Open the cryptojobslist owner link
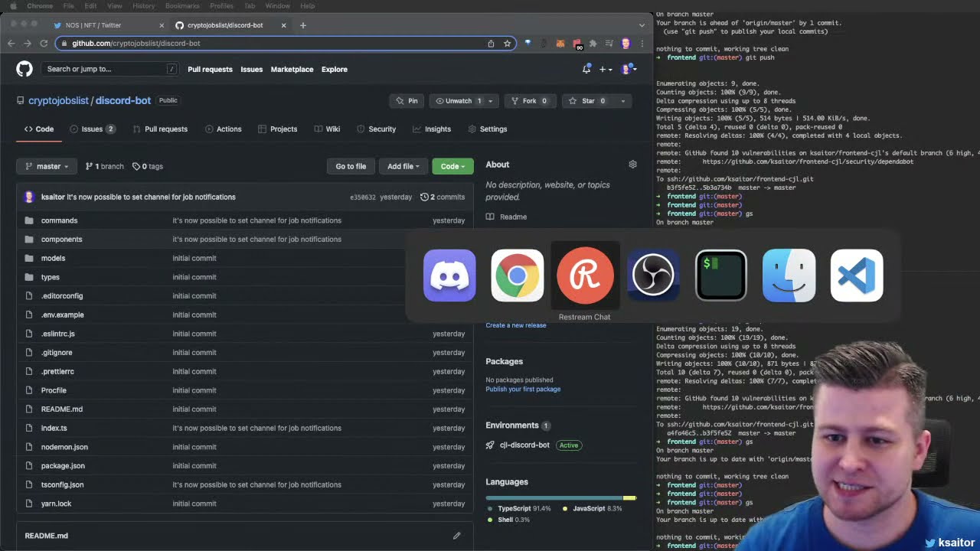Viewport: 980px width, 551px height. click(58, 101)
